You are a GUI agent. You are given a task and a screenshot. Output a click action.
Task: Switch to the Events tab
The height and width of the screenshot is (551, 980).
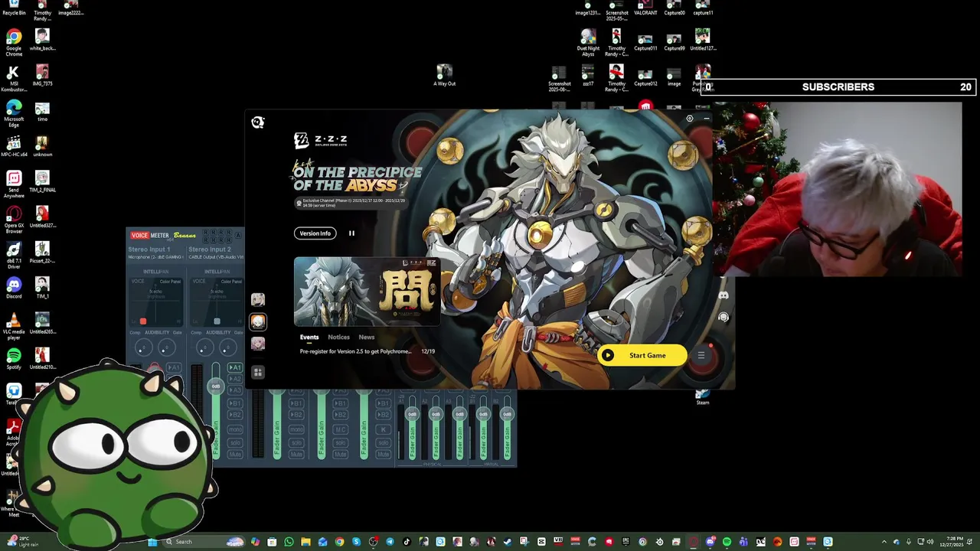[x=309, y=337]
